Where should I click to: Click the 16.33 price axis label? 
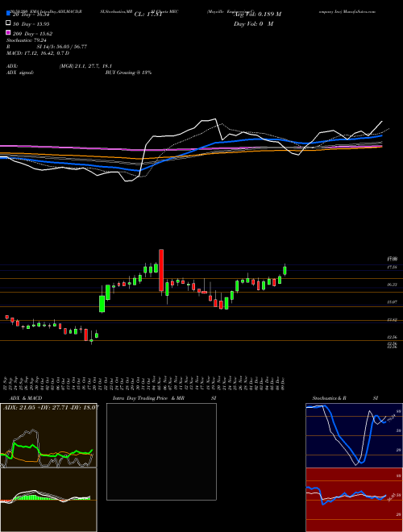tap(393, 285)
